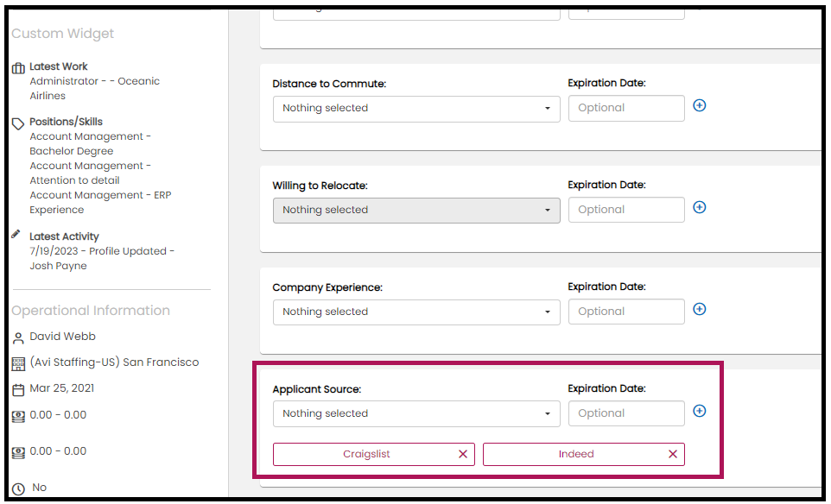
Task: Focus the Expiration Date field for Applicant Source
Action: pyautogui.click(x=626, y=413)
